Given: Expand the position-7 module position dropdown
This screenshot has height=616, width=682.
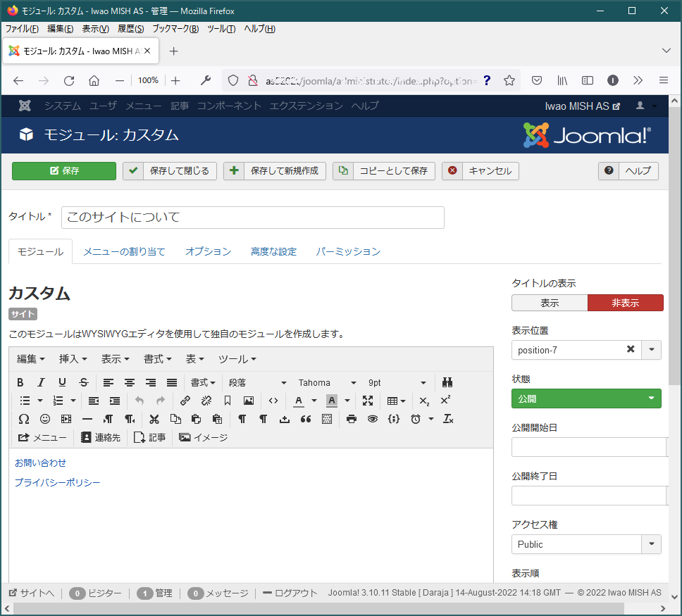Looking at the screenshot, I should coord(651,350).
